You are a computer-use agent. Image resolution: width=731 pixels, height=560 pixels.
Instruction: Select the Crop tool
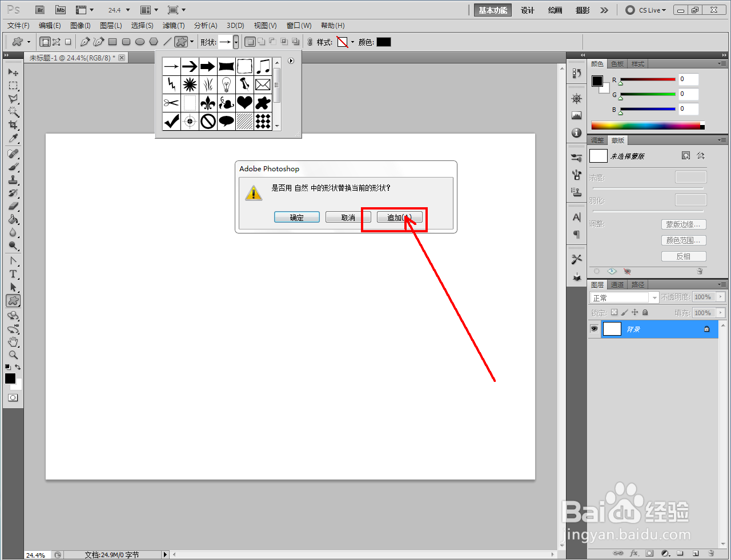click(13, 125)
